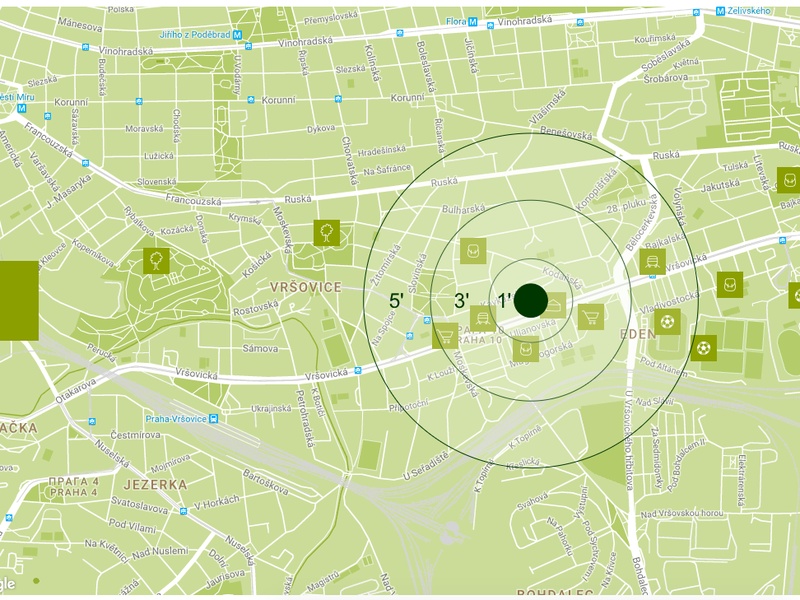Screen dimensions: 800x600
Task: Click the basket marker below Bulharská street
Action: click(473, 251)
